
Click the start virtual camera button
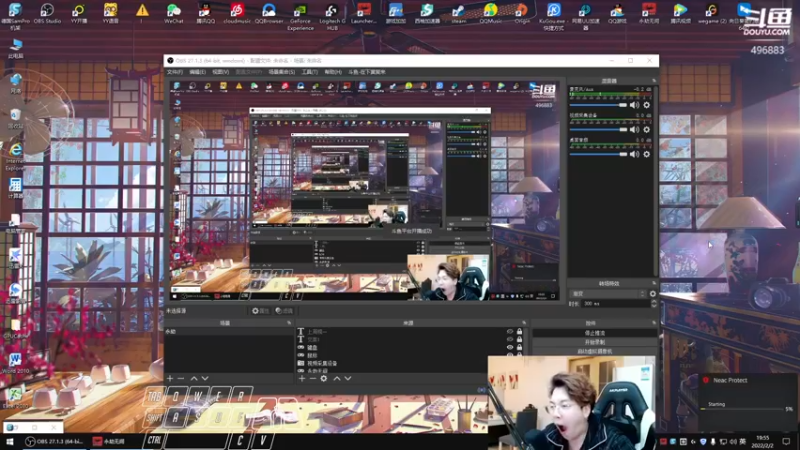pos(594,352)
